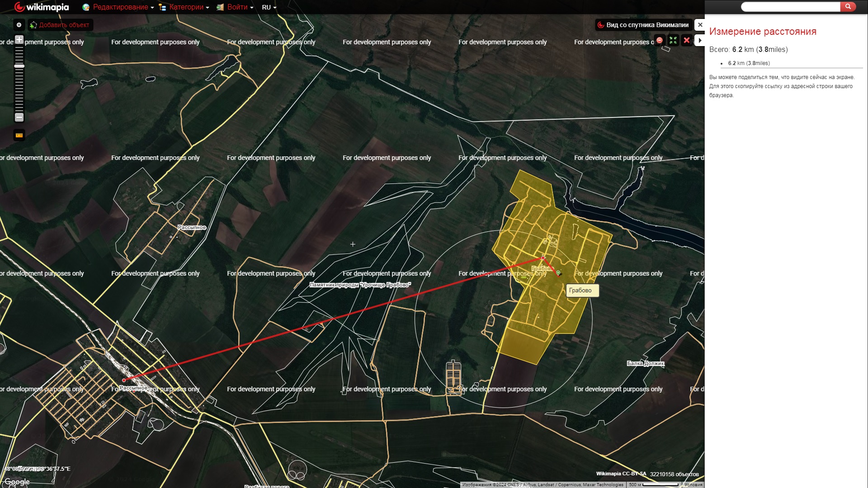The width and height of the screenshot is (868, 488).
Task: Click the 500 м map scale indicator
Action: click(x=654, y=484)
